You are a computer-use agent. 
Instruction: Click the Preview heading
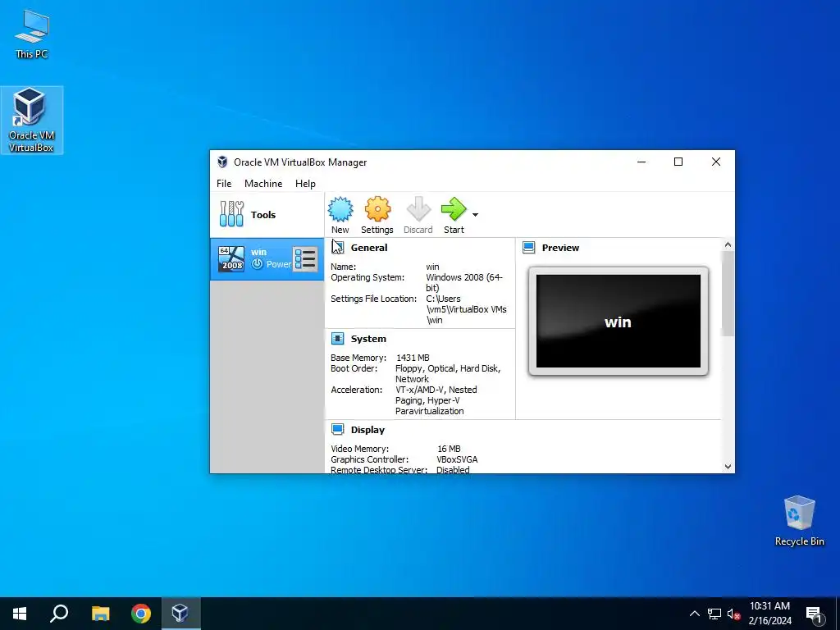click(560, 248)
